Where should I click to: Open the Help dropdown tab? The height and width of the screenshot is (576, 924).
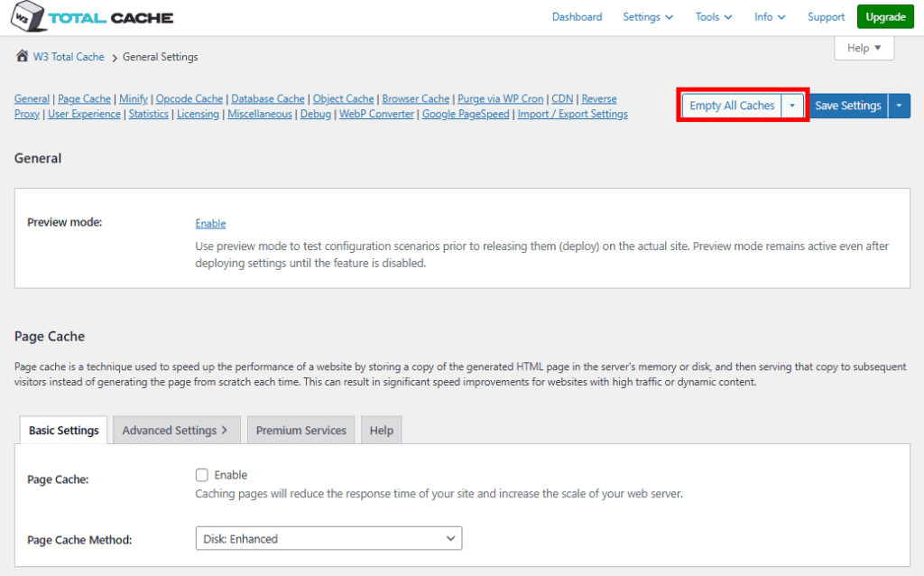click(864, 48)
